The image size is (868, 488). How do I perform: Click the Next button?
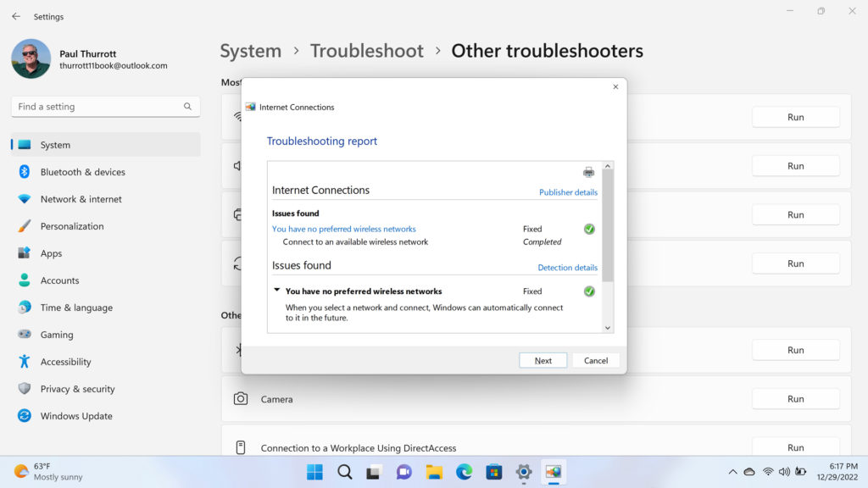542,360
